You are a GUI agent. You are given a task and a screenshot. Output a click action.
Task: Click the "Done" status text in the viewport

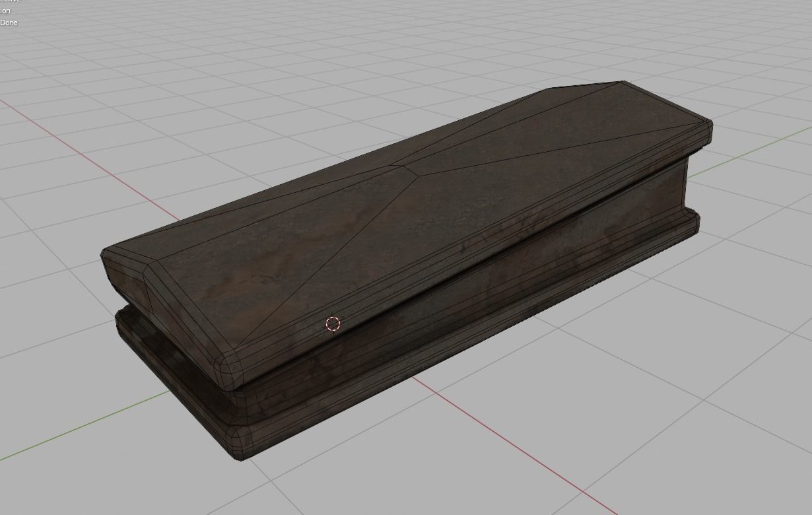tap(9, 22)
